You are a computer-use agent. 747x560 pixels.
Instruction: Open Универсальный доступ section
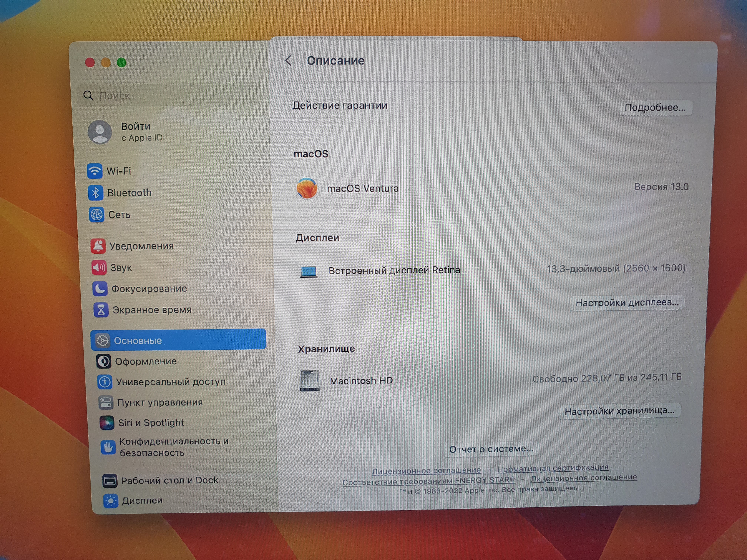tap(171, 382)
